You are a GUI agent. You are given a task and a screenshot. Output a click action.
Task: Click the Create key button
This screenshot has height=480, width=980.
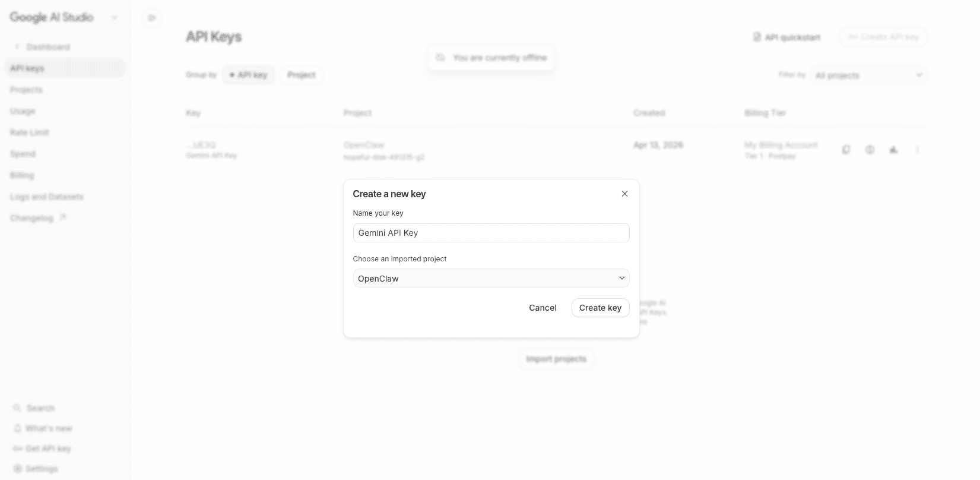pyautogui.click(x=600, y=308)
